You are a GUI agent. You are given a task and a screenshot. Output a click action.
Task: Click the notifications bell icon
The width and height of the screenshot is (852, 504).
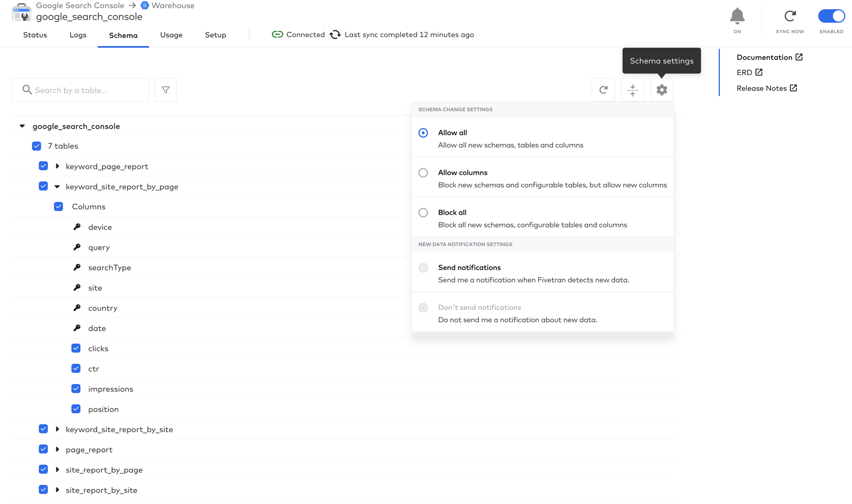point(737,16)
